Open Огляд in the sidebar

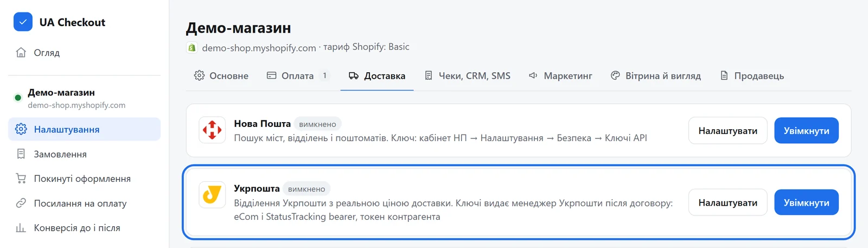point(84,53)
